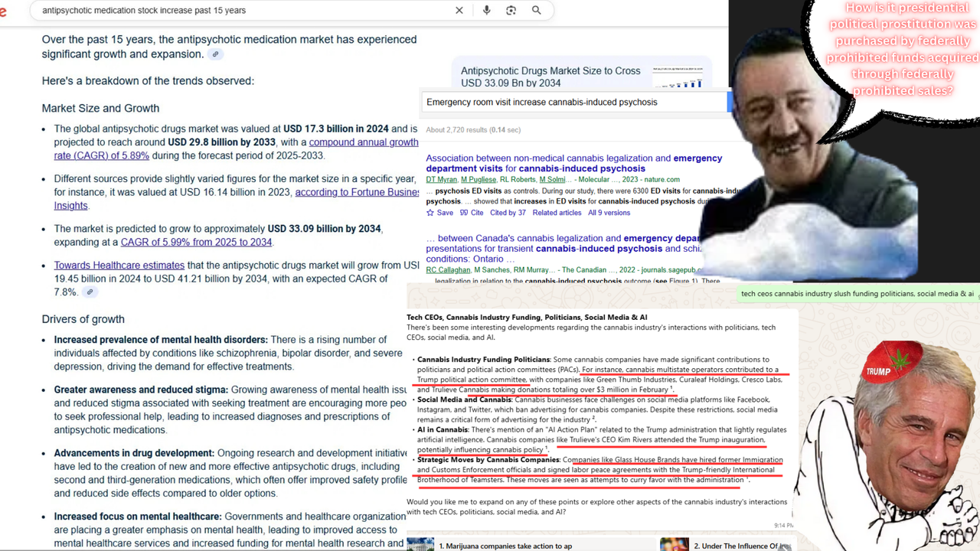The height and width of the screenshot is (551, 980).
Task: Click the 'Emergency room visit increase' search field
Action: [574, 102]
